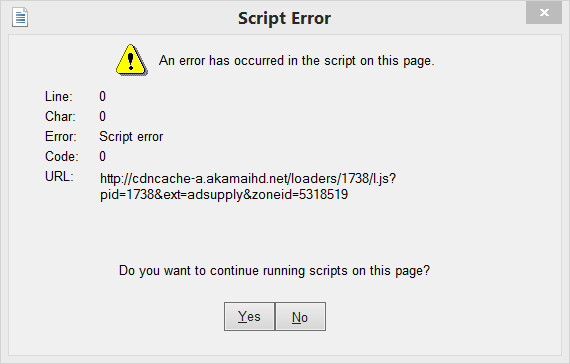Close the Script Error dialog with X
The height and width of the screenshot is (364, 570).
(x=544, y=13)
